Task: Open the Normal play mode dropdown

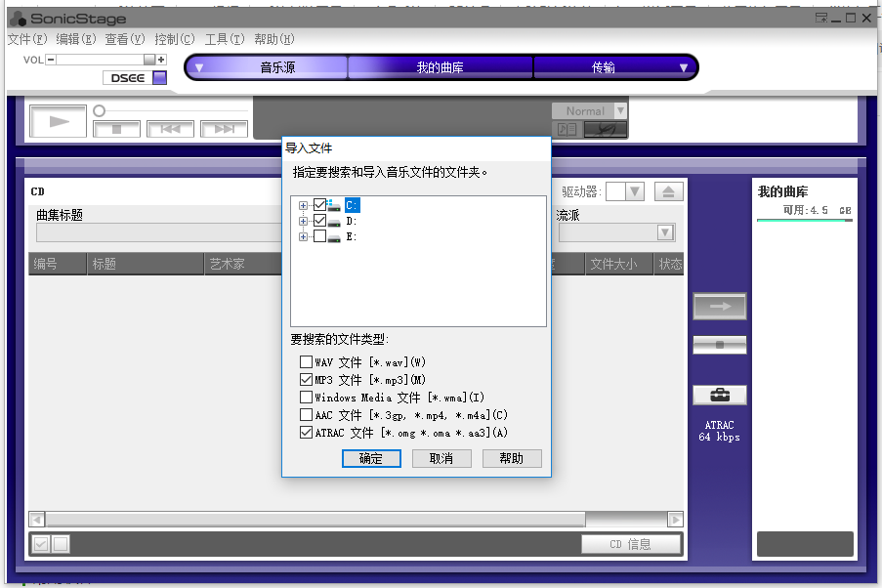Action: tap(620, 110)
